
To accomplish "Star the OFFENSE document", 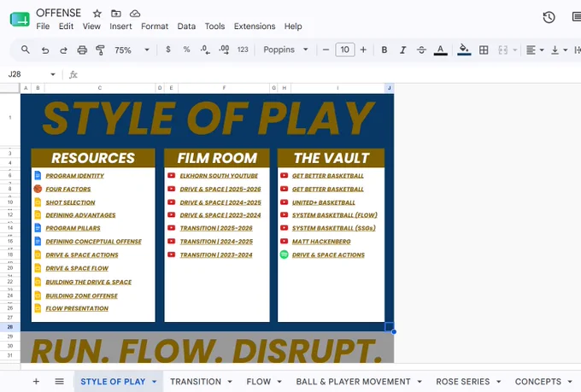I will click(97, 14).
